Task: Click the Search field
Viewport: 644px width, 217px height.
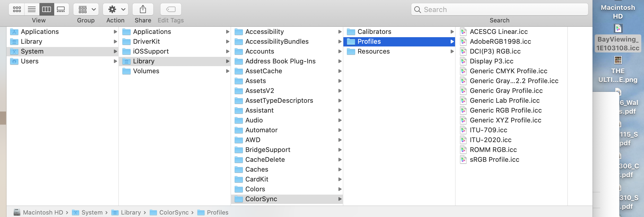Action: coord(499,10)
